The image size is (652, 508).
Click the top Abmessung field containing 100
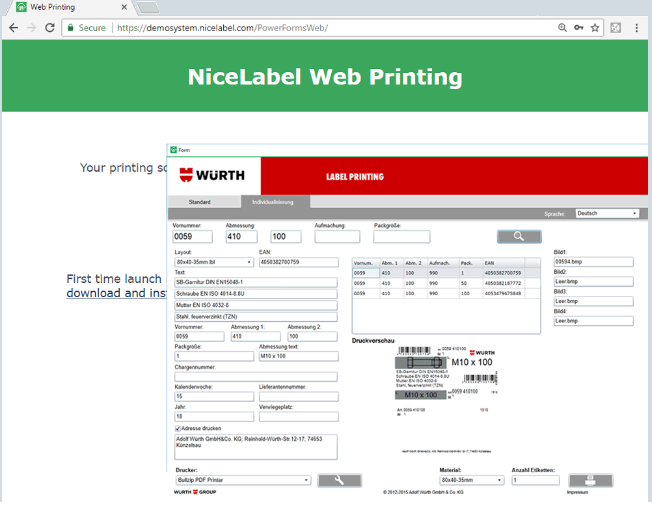pyautogui.click(x=286, y=237)
